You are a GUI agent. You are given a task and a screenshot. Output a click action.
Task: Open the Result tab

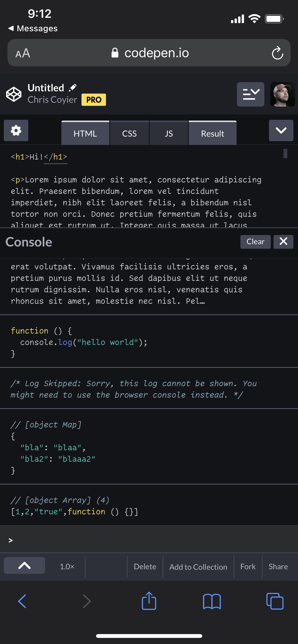coord(212,133)
